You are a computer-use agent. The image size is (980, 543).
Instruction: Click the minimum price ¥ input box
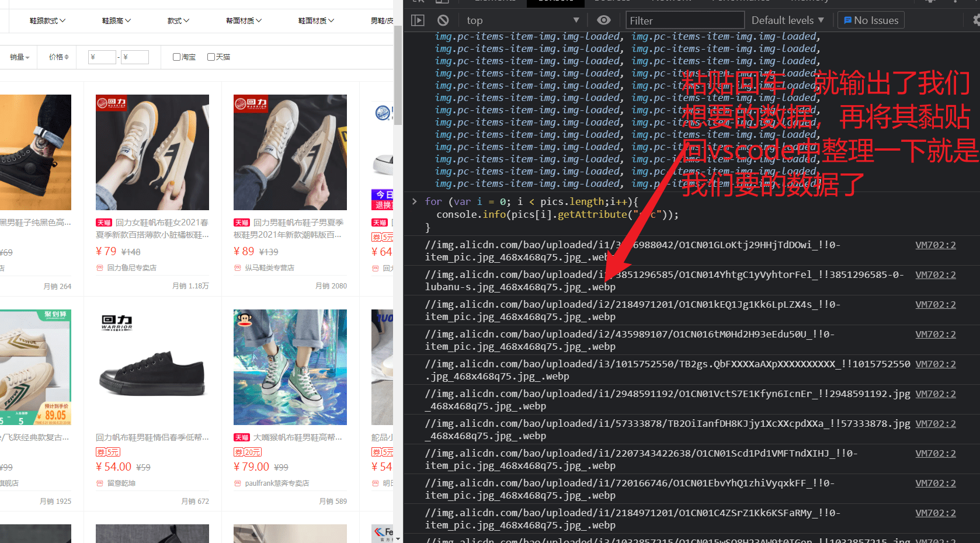(102, 57)
